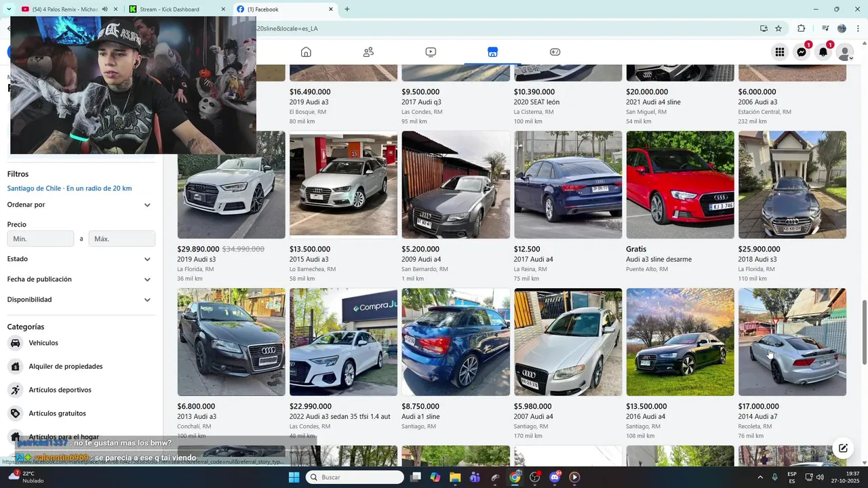Click the Alquiler de propiedades category icon
868x488 pixels.
(15, 366)
